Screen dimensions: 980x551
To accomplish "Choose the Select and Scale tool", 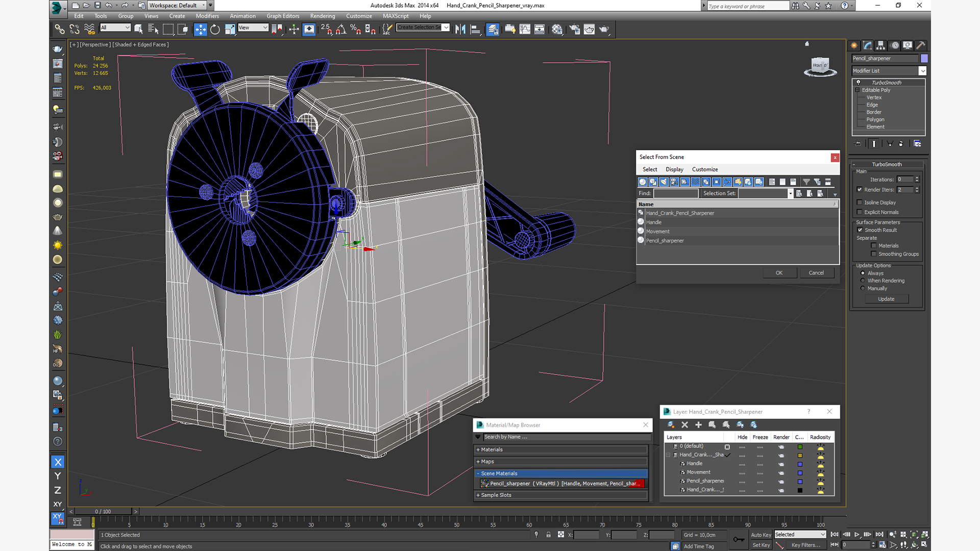I will 230,30.
